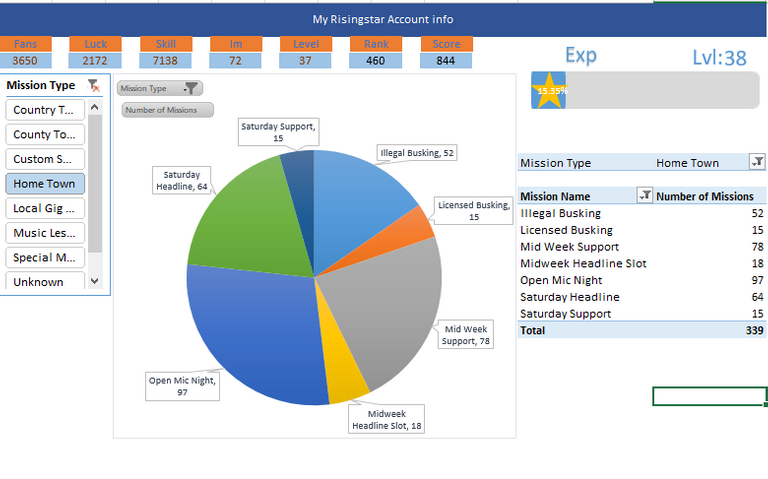Viewport: 768px width, 479px height.
Task: Click the Skill value 7138
Action: [x=166, y=61]
